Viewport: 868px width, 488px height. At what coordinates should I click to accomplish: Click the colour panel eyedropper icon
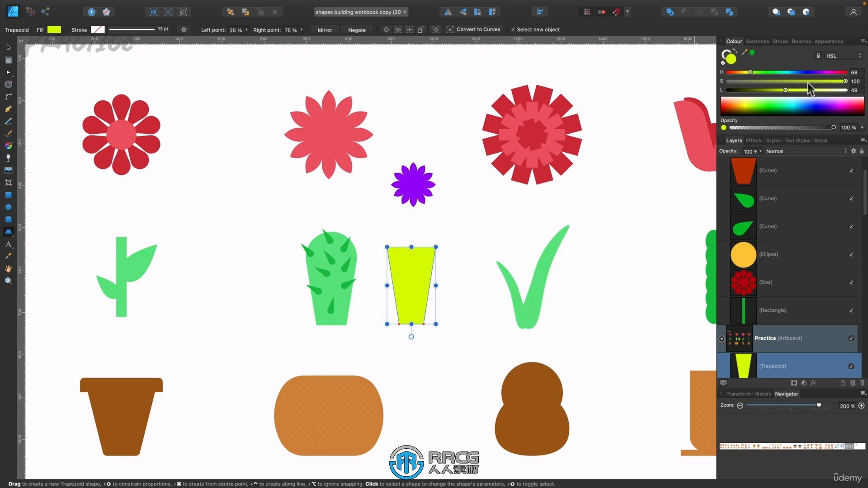[744, 52]
